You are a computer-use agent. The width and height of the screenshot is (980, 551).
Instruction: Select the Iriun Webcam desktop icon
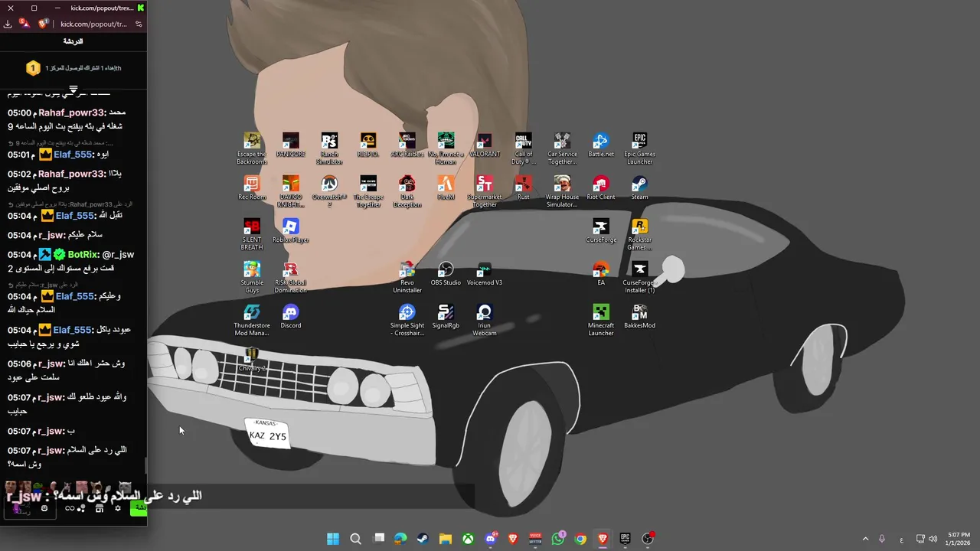(485, 320)
